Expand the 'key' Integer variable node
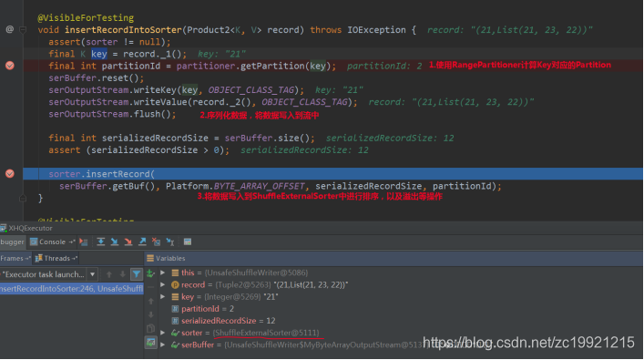This screenshot has height=360, width=644. (163, 297)
